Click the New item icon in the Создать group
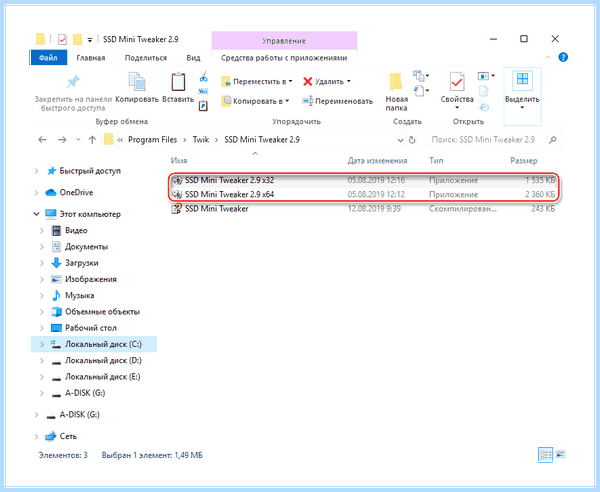 [421, 76]
